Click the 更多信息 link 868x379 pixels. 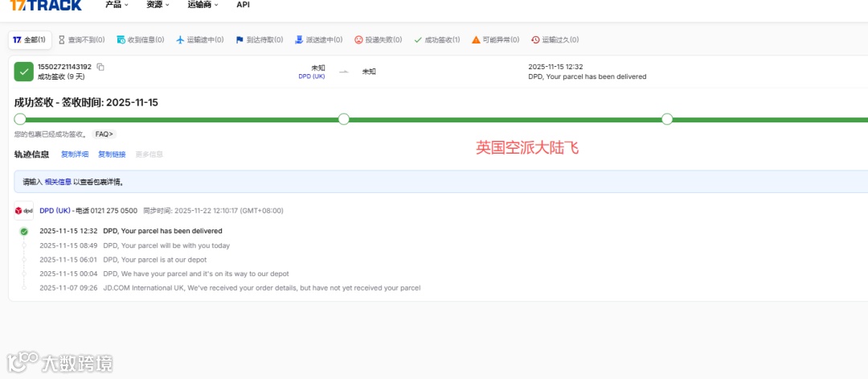click(x=149, y=154)
